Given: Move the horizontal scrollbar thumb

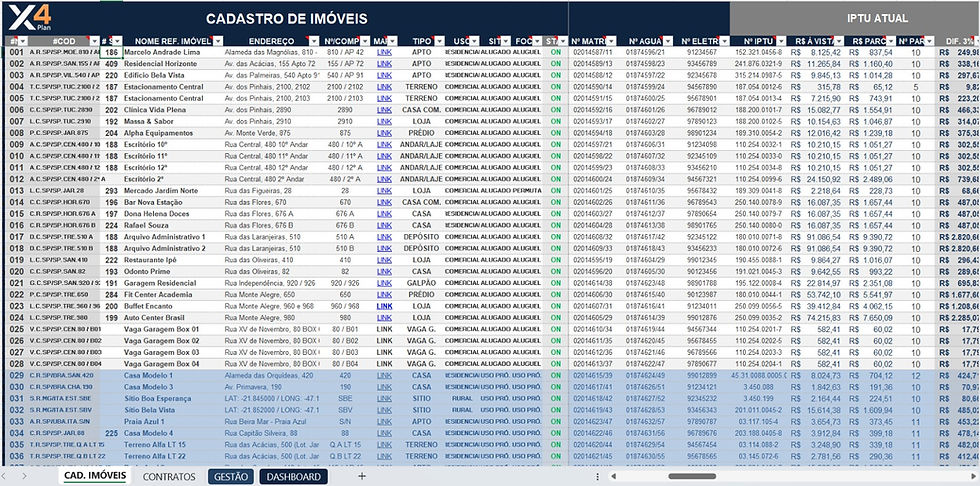Looking at the screenshot, I should pyautogui.click(x=691, y=477).
